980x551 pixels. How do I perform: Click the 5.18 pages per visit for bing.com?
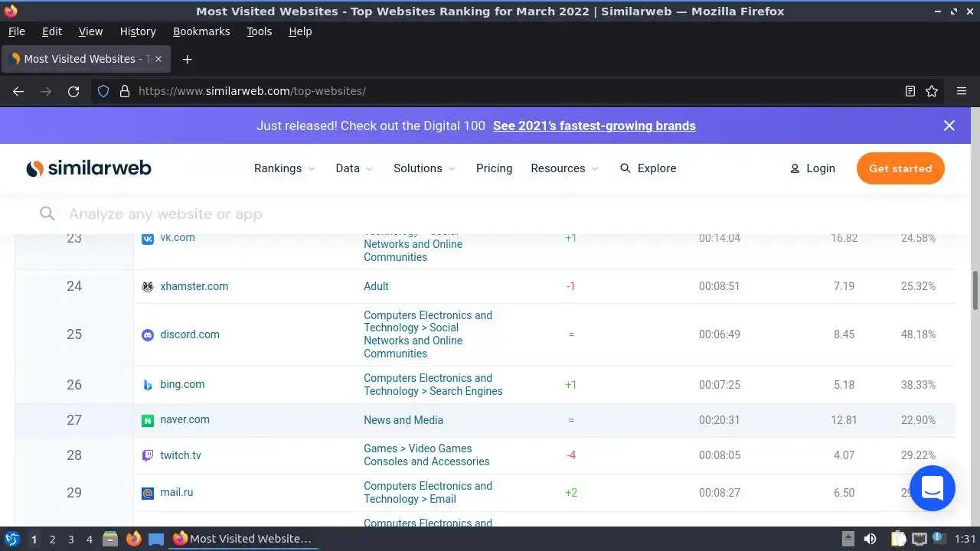[x=844, y=385]
